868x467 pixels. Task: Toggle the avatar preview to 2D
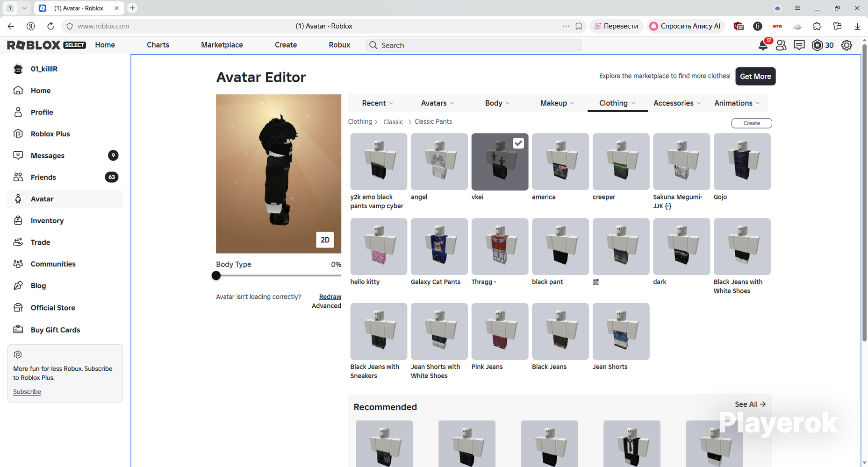(x=325, y=240)
